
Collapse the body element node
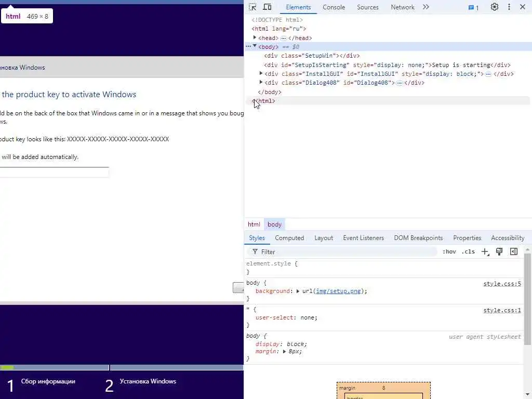click(x=255, y=46)
